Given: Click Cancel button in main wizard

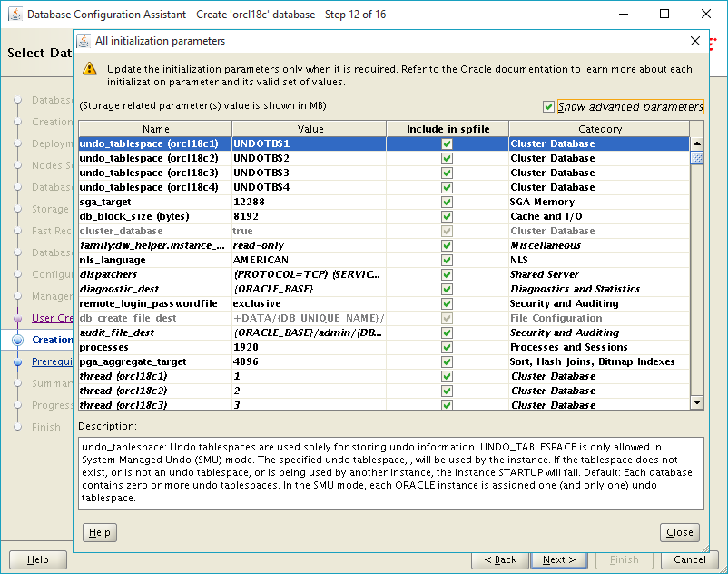Looking at the screenshot, I should tap(690, 560).
